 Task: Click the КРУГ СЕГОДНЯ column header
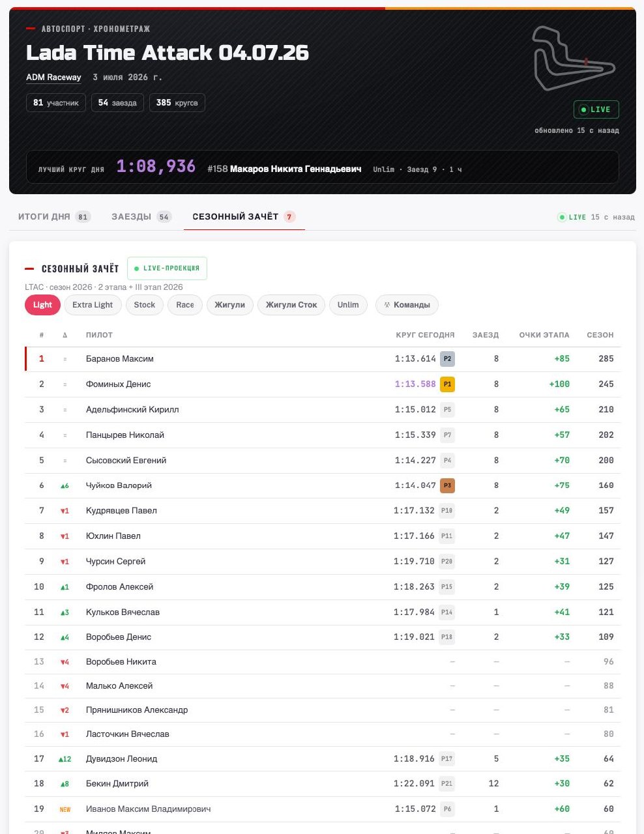click(x=425, y=335)
